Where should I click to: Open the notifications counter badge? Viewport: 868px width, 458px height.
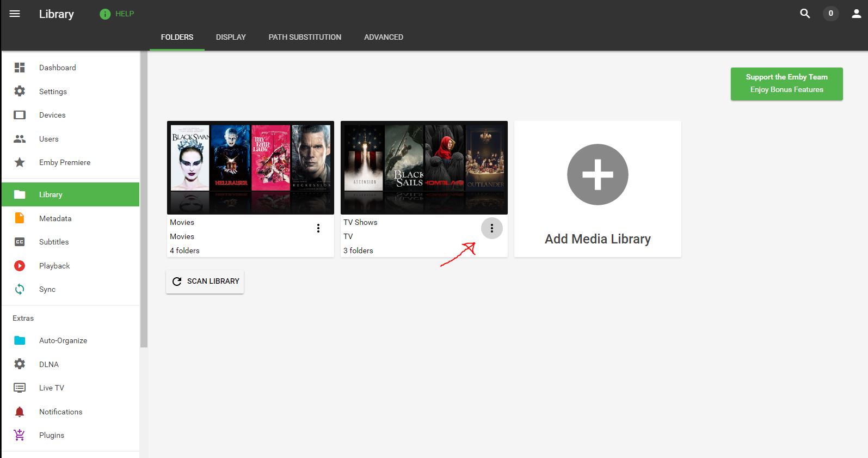pos(830,14)
